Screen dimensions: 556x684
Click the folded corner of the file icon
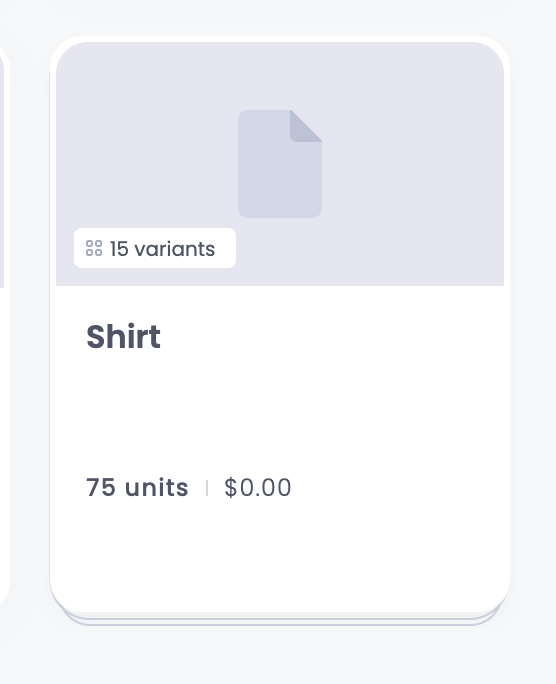306,126
